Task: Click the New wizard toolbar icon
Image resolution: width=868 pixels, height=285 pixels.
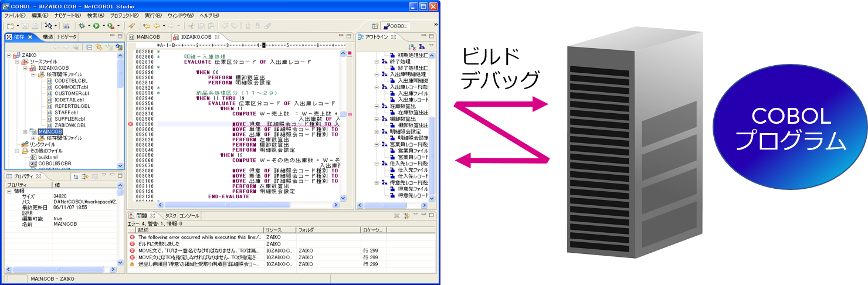Action: click(x=10, y=26)
